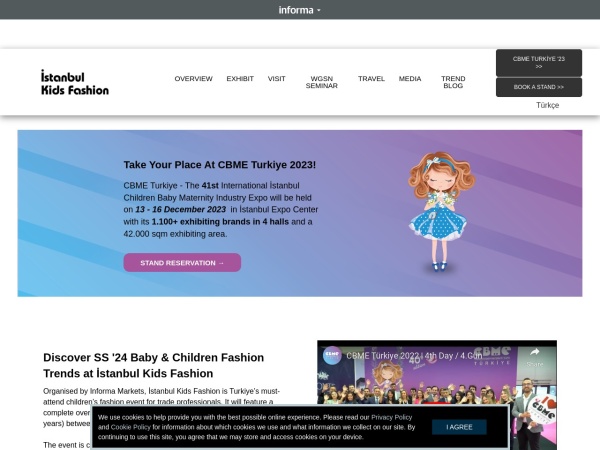Click the 13 - 16 December 2023 date text
Image resolution: width=600 pixels, height=450 pixels.
pyautogui.click(x=181, y=210)
